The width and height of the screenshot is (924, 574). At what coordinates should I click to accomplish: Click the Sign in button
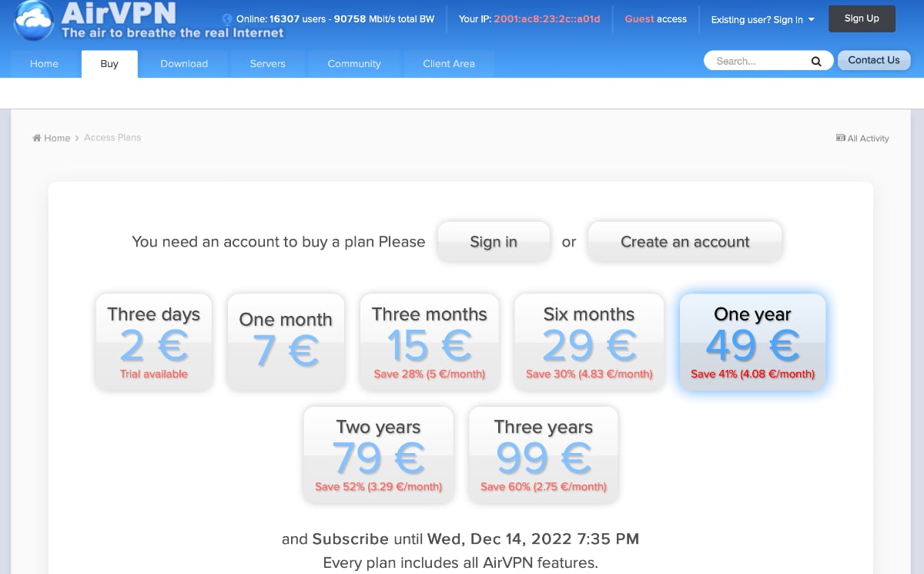point(494,242)
